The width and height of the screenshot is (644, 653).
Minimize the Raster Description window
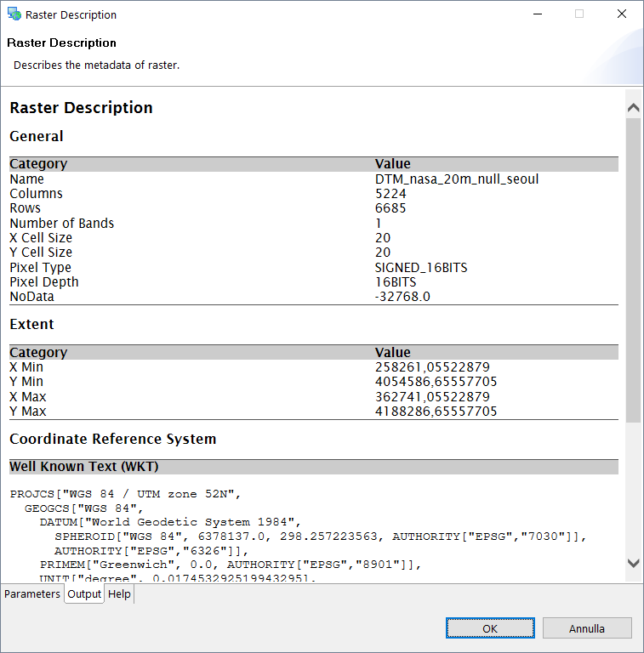(537, 14)
